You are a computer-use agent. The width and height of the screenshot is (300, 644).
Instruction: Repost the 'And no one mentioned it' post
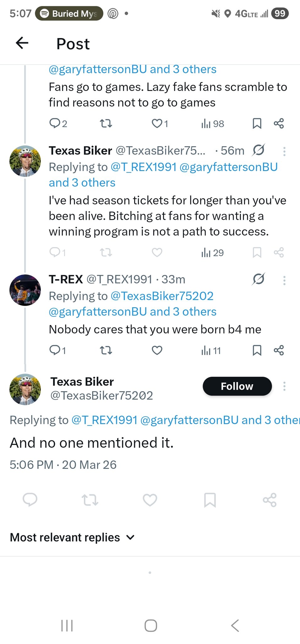(90, 499)
